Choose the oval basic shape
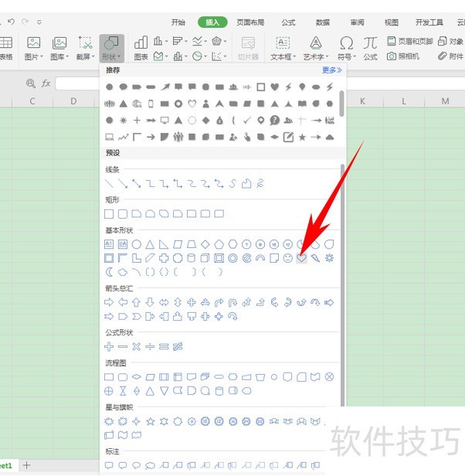Image resolution: width=465 pixels, height=476 pixels. coord(136,244)
